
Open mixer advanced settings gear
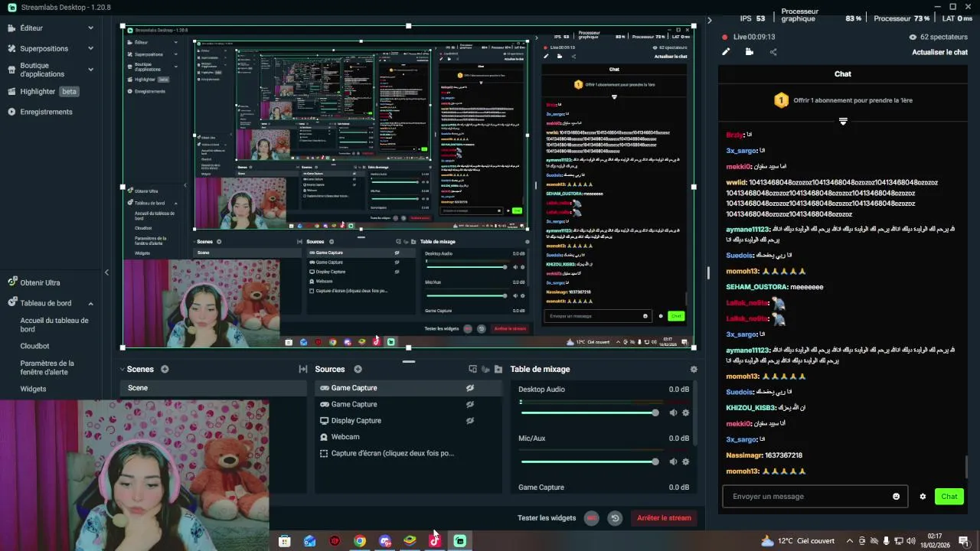694,369
